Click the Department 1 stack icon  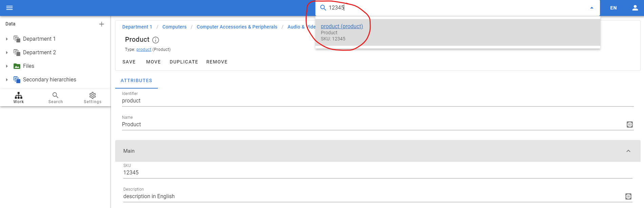pos(17,39)
